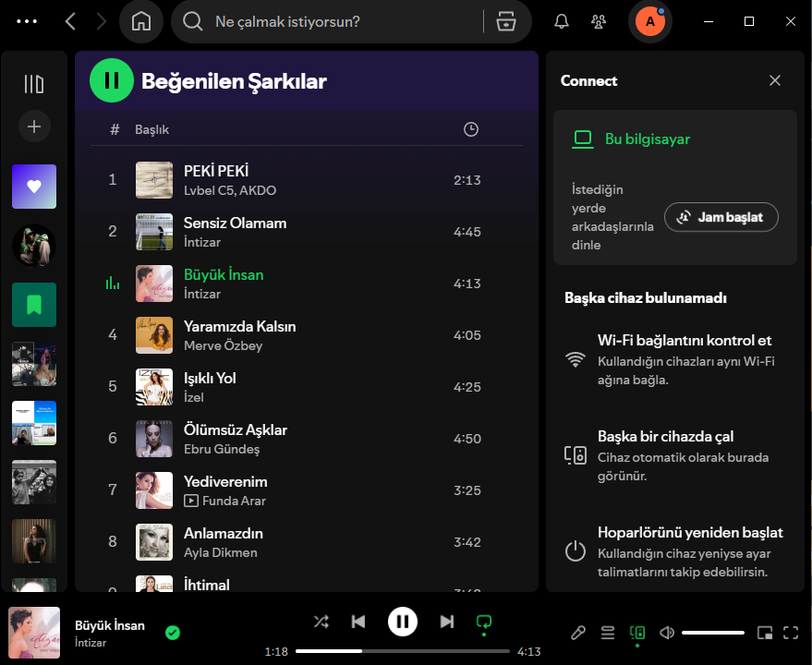Open the artist link Ebru Gündeş
The image size is (812, 665).
tap(222, 450)
